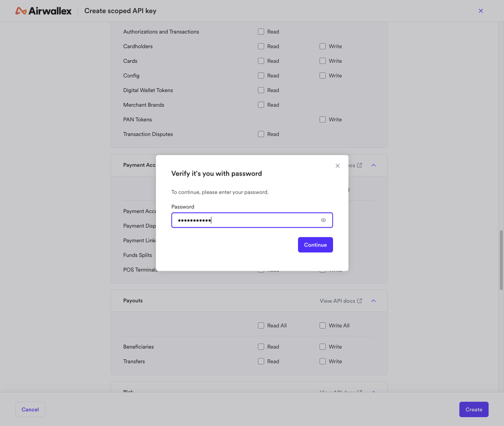
Task: Check Read for Cards
Action: [x=261, y=61]
